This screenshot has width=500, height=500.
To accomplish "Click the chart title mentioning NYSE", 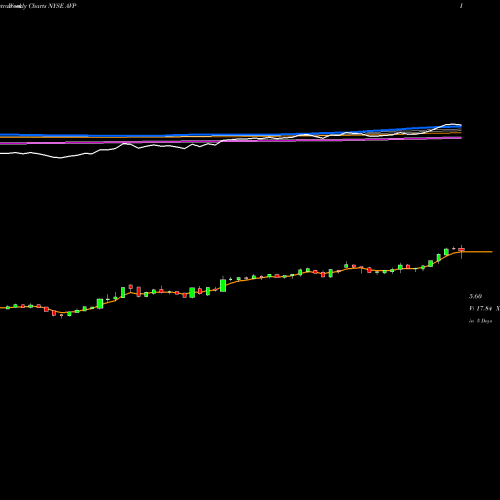I will pos(38,6).
